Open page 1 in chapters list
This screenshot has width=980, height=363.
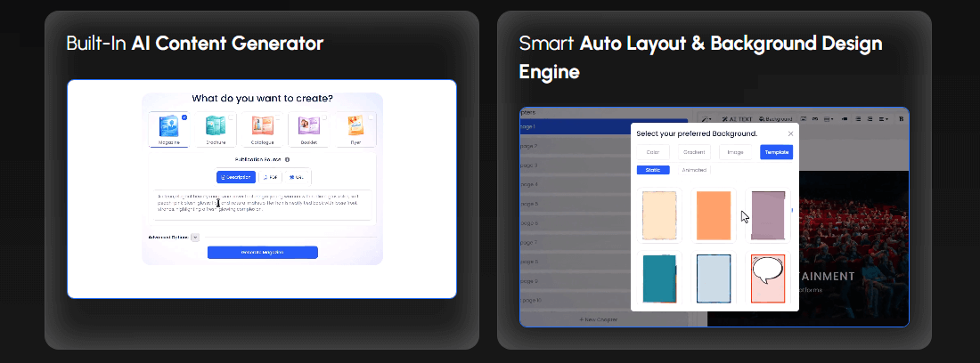pyautogui.click(x=604, y=126)
